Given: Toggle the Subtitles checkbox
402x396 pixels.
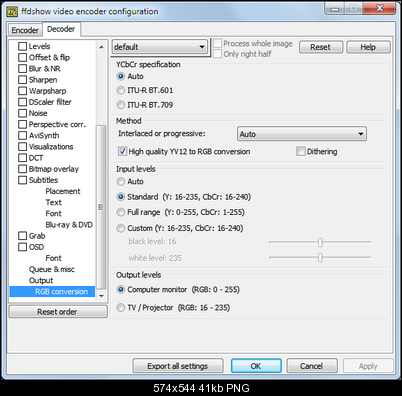Looking at the screenshot, I should [22, 180].
